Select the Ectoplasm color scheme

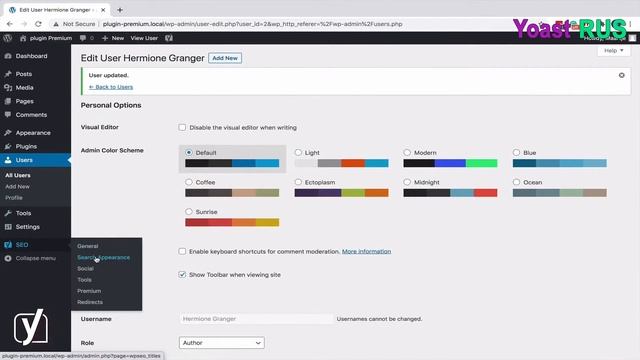(298, 182)
